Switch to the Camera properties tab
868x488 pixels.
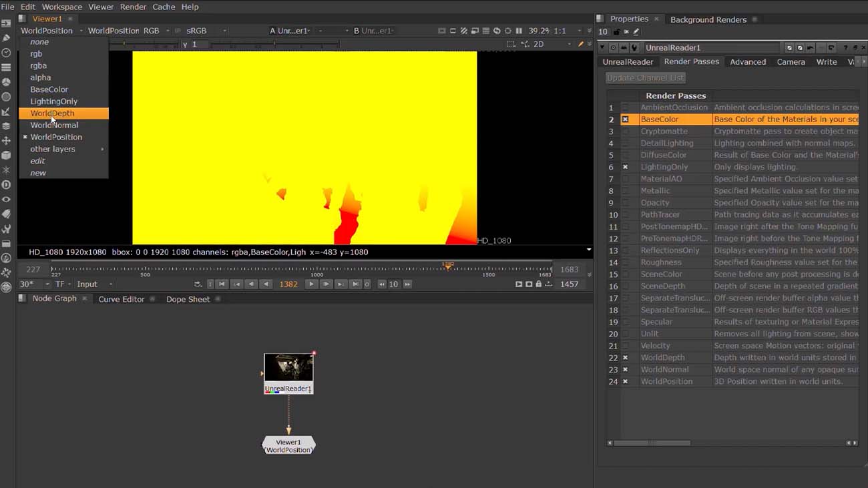791,62
